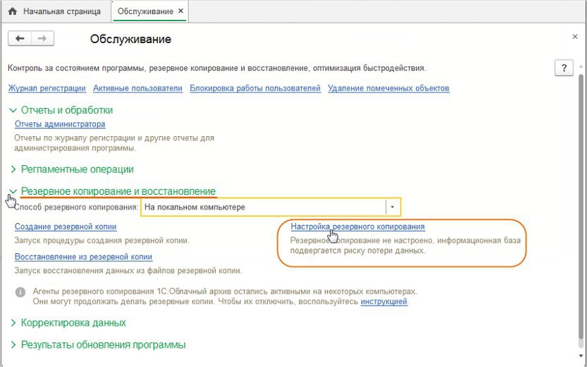
Task: Click the Обслуживание page heading
Action: coord(130,39)
